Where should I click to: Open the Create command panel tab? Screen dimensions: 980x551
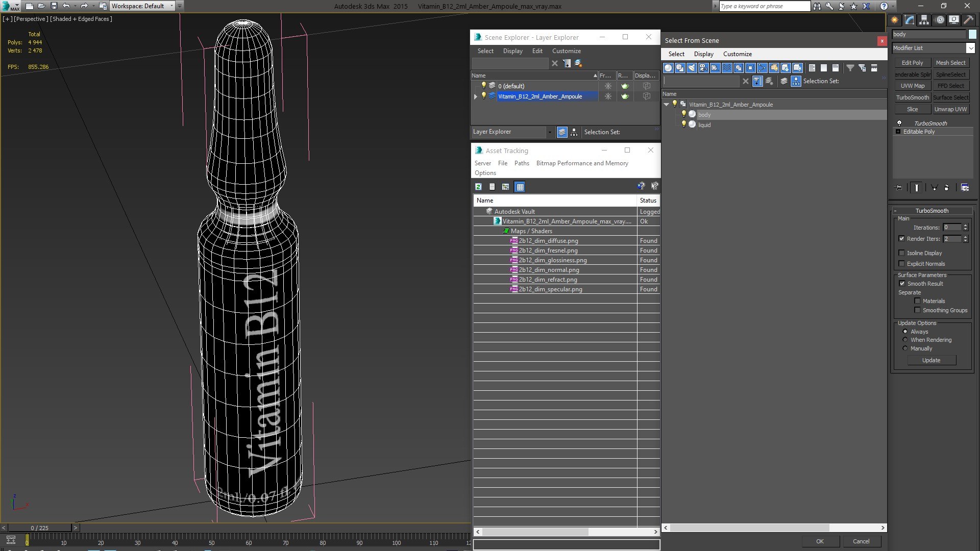[895, 20]
